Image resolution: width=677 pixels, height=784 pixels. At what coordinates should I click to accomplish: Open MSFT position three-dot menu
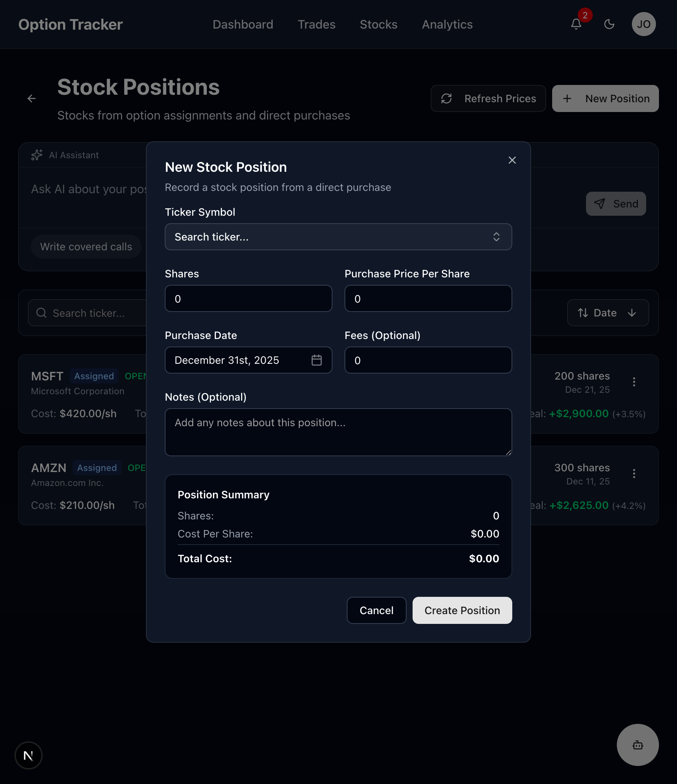[x=634, y=382]
